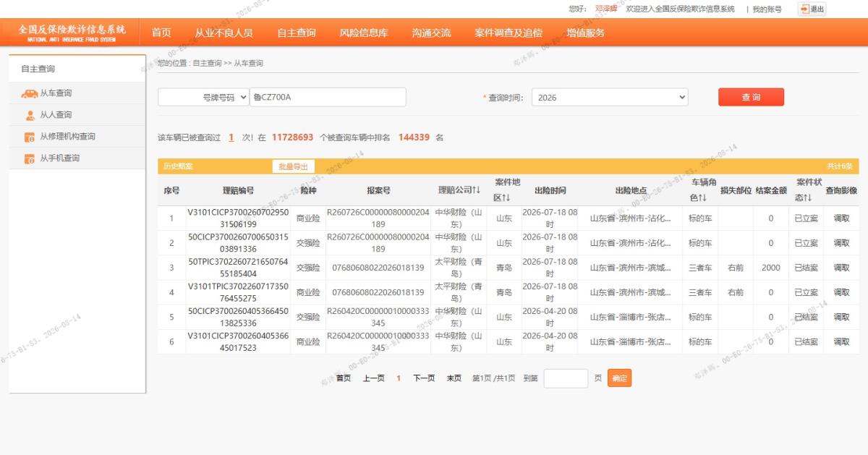
Task: Click the repair shop icon beside 从修理机构查询
Action: tap(30, 137)
